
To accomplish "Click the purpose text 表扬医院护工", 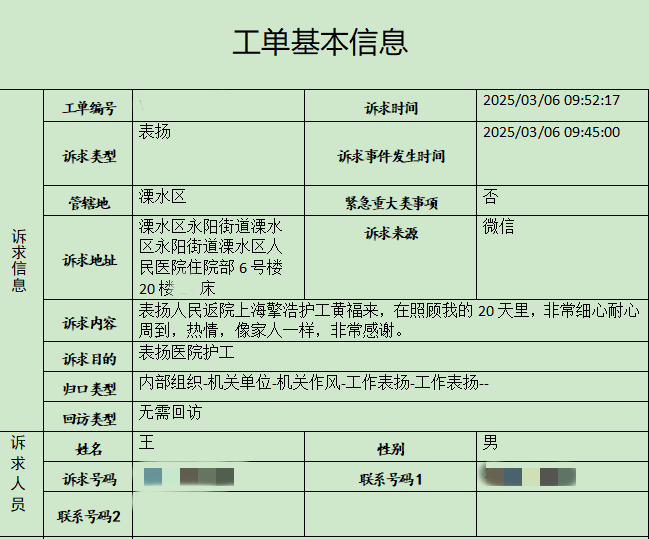I will [186, 352].
